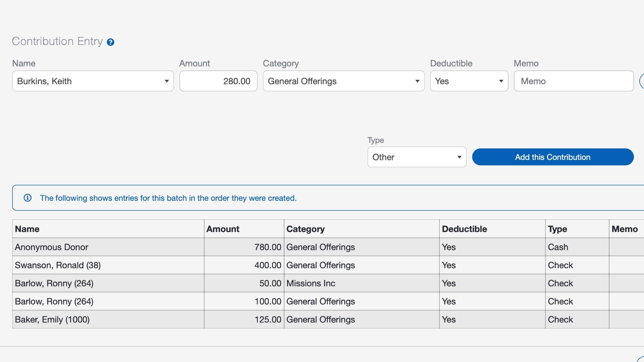Click the 400.00 amount cell

[x=244, y=265]
